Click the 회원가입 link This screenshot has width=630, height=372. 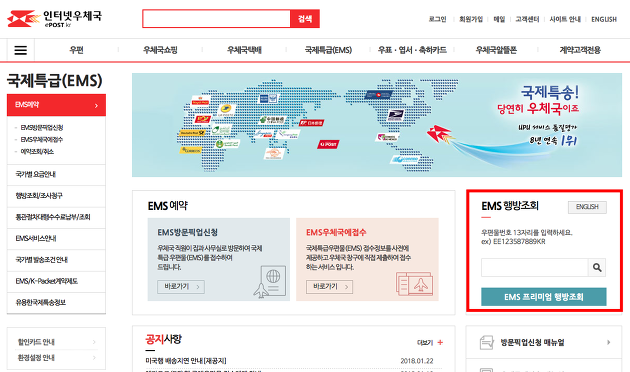tap(471, 19)
